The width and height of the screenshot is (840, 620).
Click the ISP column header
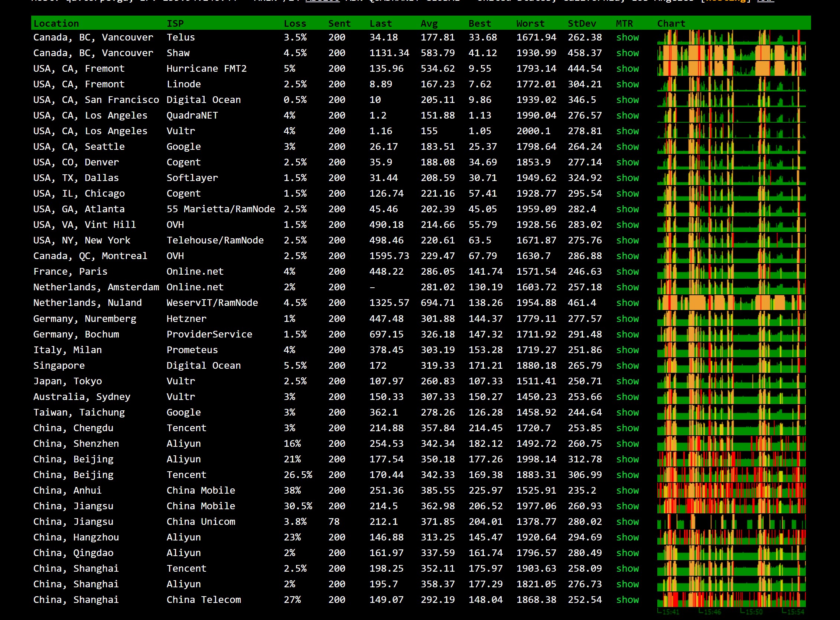click(x=175, y=24)
